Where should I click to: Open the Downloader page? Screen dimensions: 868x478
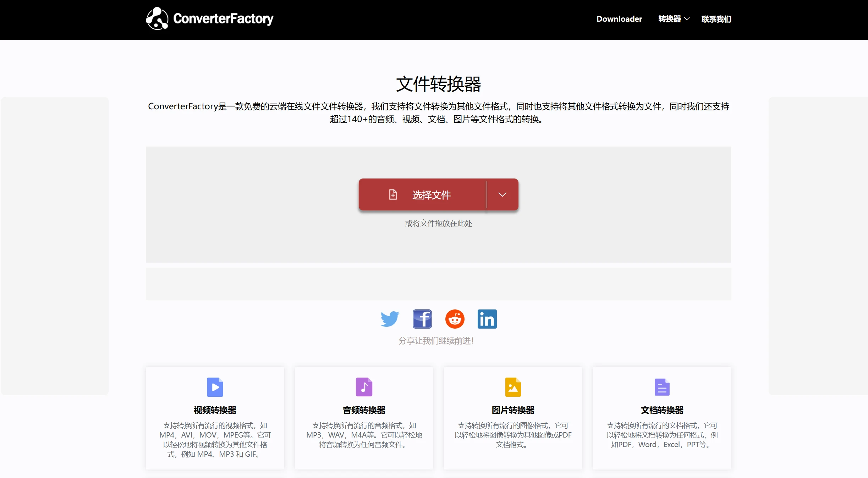tap(619, 19)
